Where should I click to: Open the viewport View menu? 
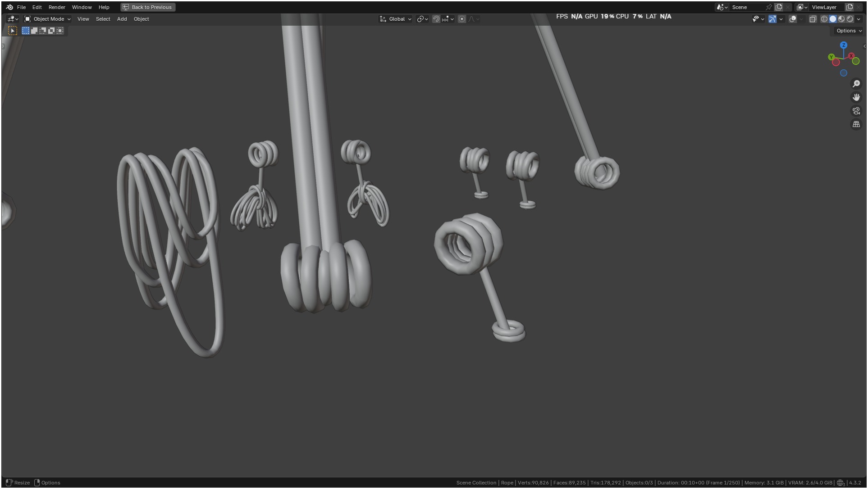[83, 19]
